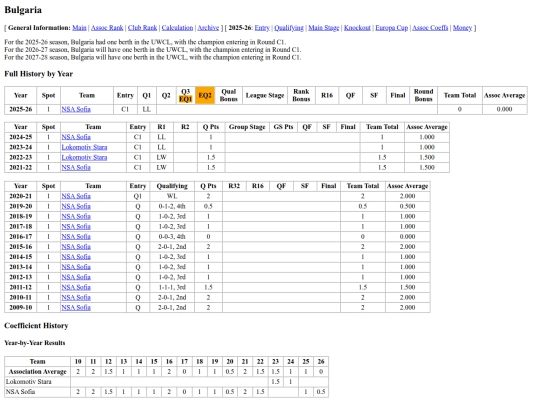Open Lokomotiv Stara link in 2022-23 row
This screenshot has height=405, width=540.
pos(84,157)
